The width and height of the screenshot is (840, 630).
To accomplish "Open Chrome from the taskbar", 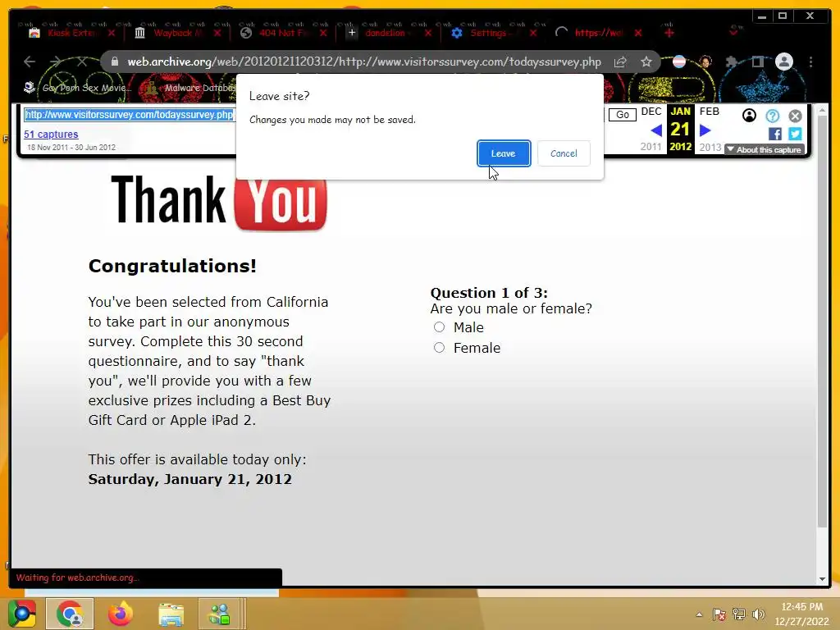I will (70, 614).
